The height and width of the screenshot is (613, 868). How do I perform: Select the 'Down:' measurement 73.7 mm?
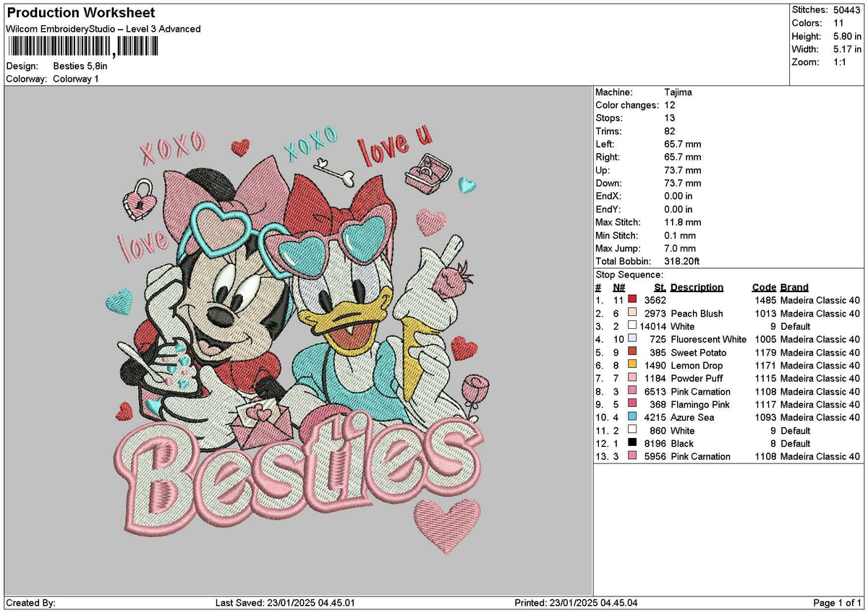pyautogui.click(x=682, y=184)
